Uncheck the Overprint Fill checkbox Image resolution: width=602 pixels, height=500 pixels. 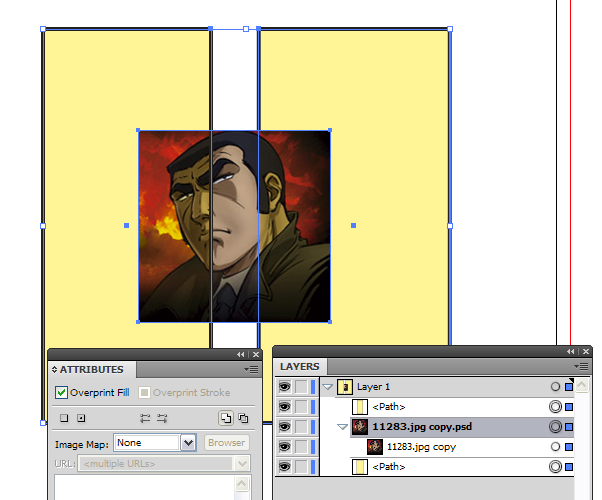[61, 392]
